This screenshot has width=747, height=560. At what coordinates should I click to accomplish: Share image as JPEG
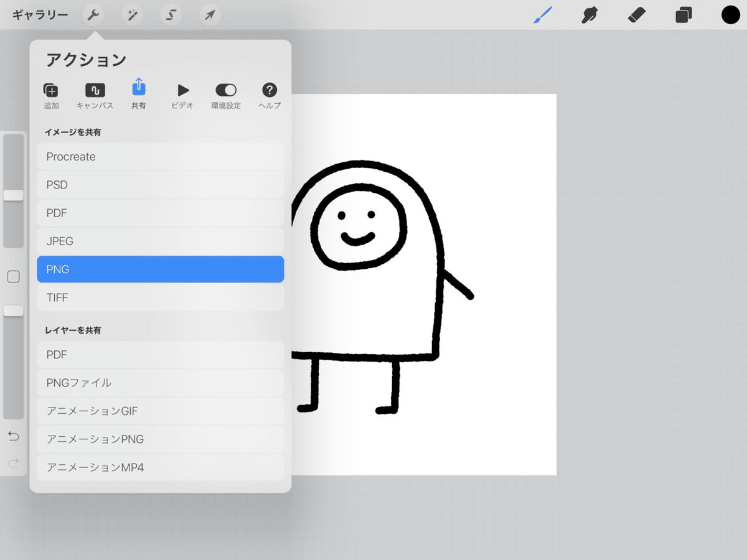[x=161, y=241]
